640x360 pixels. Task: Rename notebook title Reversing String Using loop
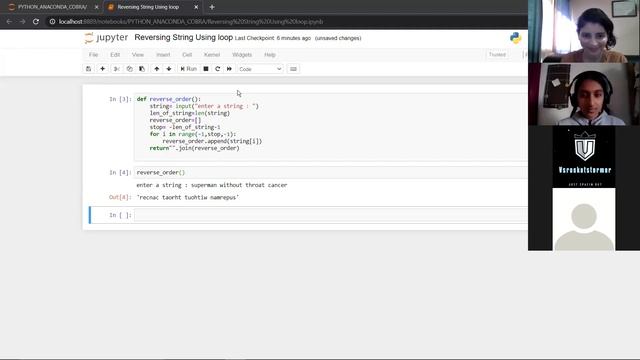point(184,38)
